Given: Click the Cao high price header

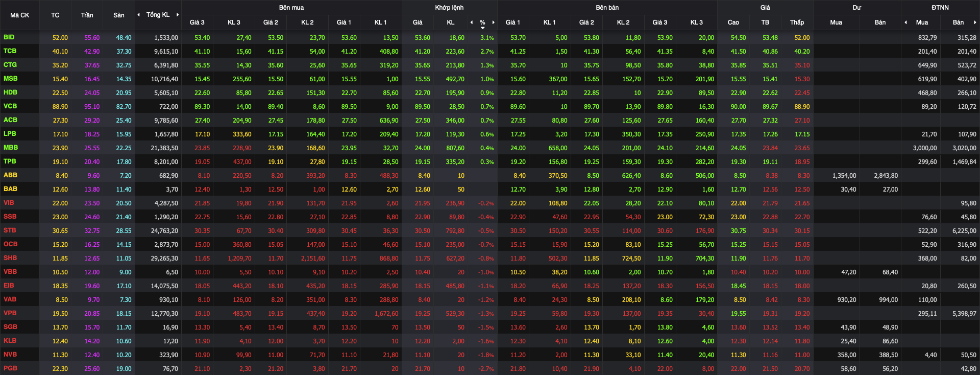Looking at the screenshot, I should [x=733, y=22].
